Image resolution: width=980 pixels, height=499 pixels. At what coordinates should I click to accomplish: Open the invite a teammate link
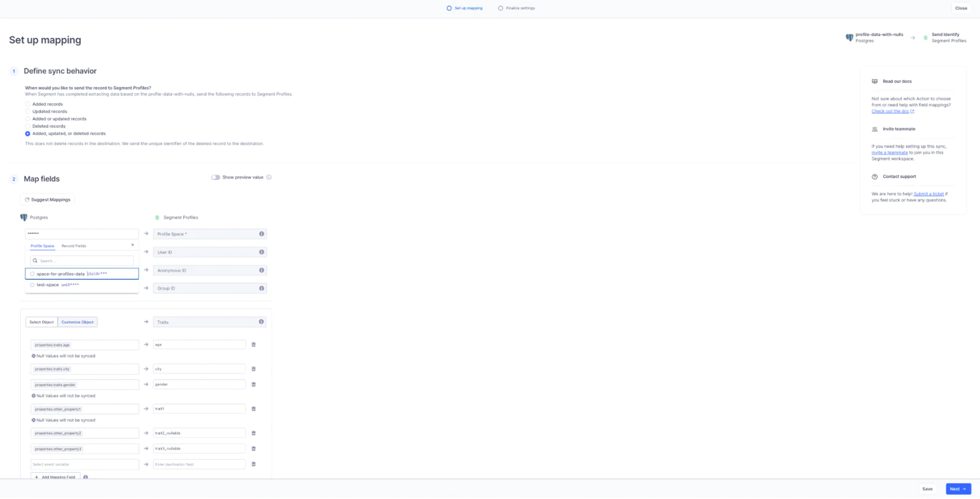pyautogui.click(x=889, y=152)
